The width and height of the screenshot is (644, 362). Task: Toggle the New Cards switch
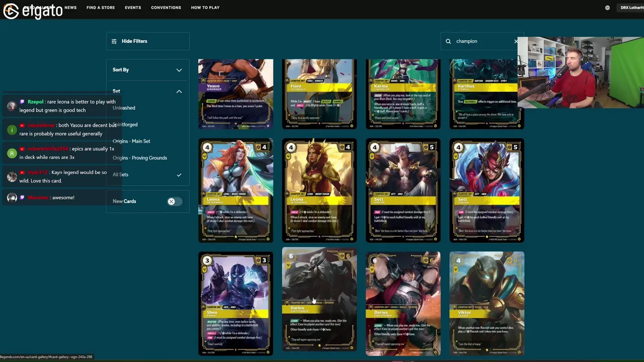tap(174, 202)
